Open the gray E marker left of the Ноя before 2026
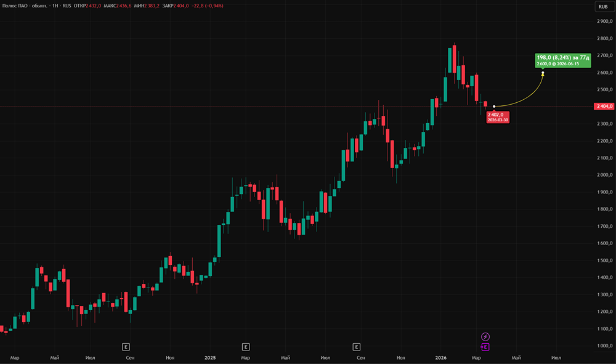 click(x=356, y=347)
